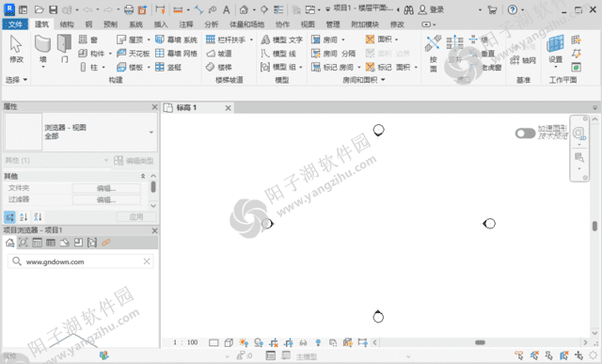Click the Print icon in quick access toolbar

tap(129, 9)
